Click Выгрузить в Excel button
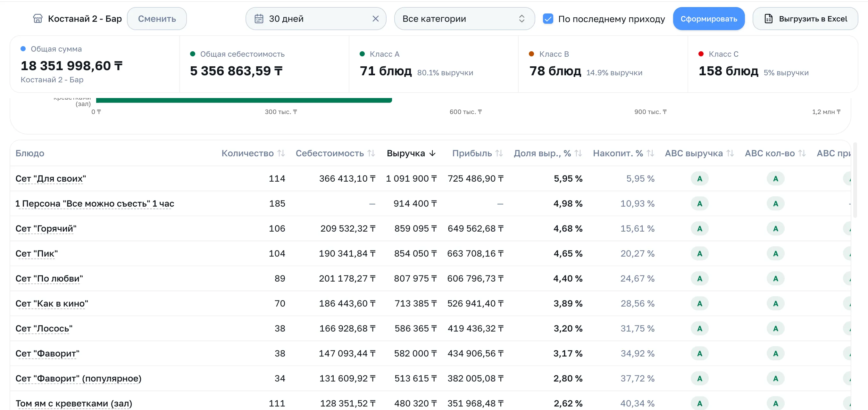 (x=805, y=19)
